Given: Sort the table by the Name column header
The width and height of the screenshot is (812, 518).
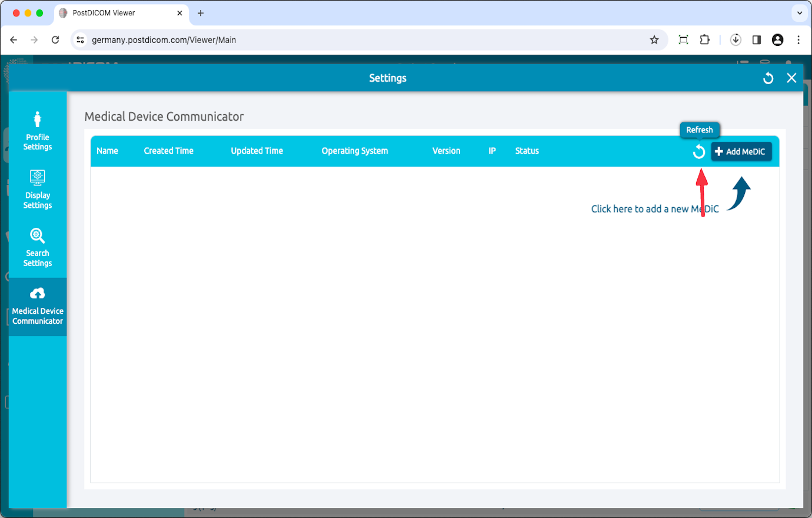Looking at the screenshot, I should (108, 151).
